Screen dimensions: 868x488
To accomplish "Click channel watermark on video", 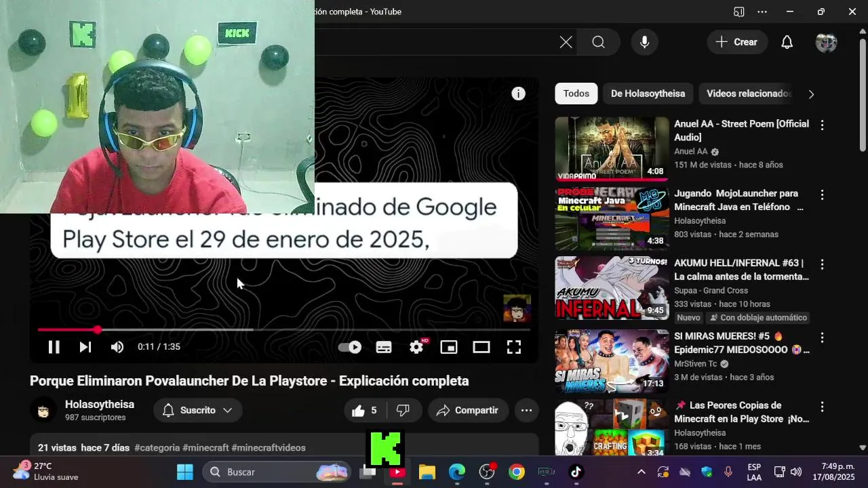I will (x=517, y=308).
